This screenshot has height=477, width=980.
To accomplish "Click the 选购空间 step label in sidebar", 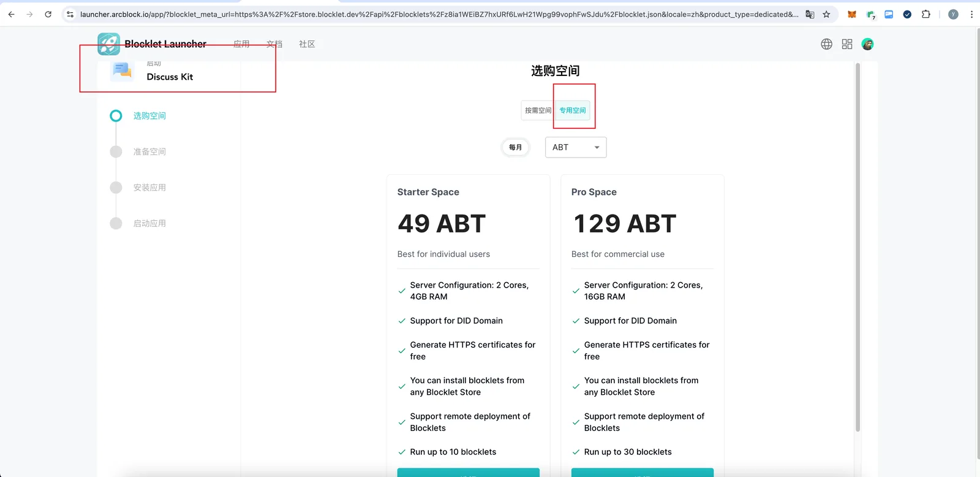I will (x=149, y=116).
